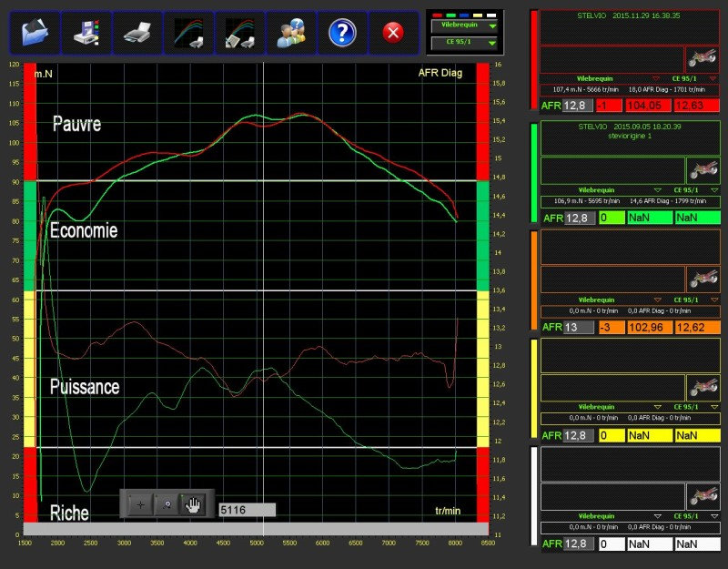This screenshot has height=569, width=728.
Task: Click the motorcycle thumbnail in the white run panel
Action: [x=703, y=496]
